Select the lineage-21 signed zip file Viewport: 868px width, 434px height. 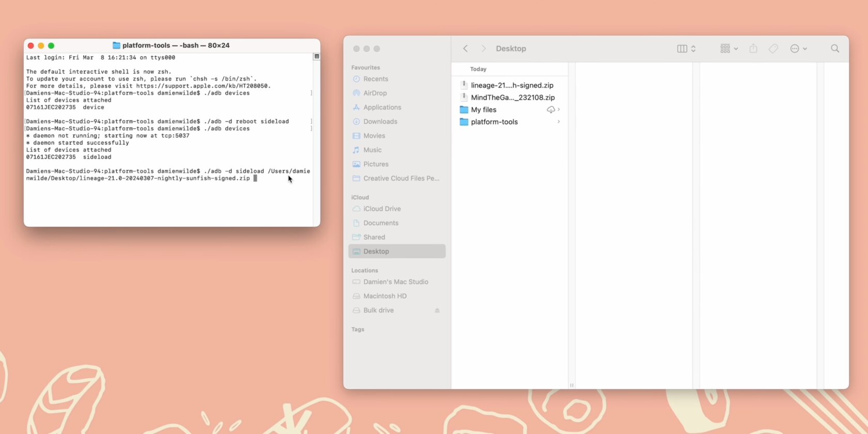(x=509, y=85)
